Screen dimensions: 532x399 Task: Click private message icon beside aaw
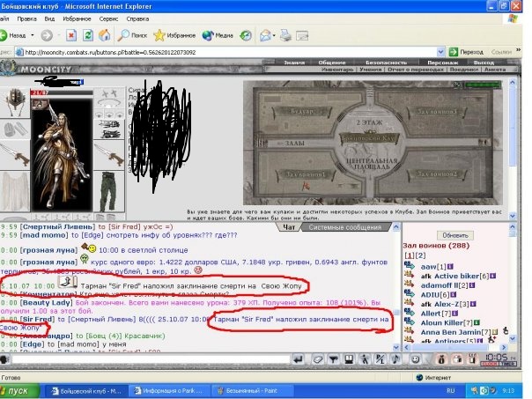click(x=410, y=266)
